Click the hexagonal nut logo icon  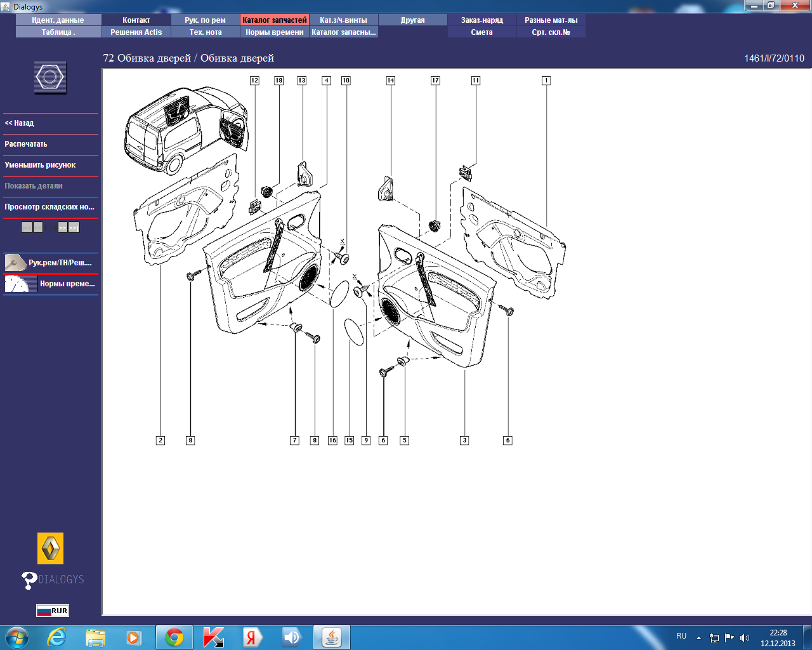[50, 77]
